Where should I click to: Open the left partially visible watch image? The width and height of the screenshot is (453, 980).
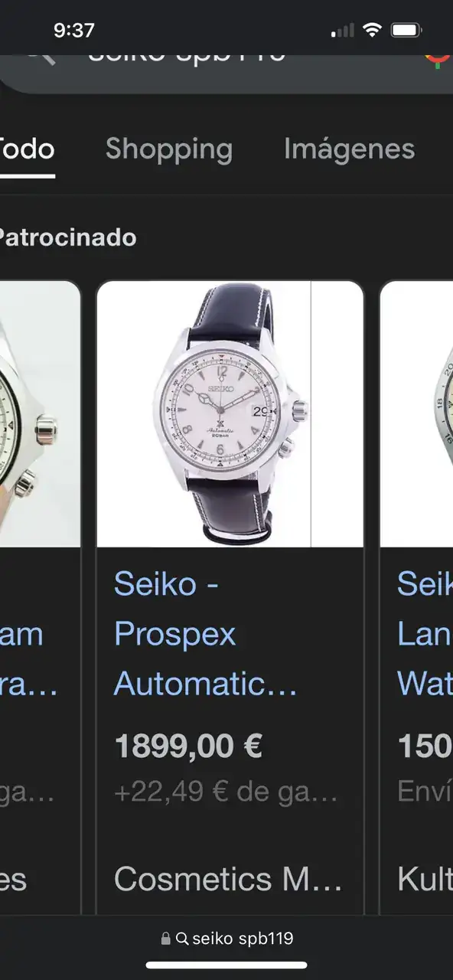(x=40, y=414)
